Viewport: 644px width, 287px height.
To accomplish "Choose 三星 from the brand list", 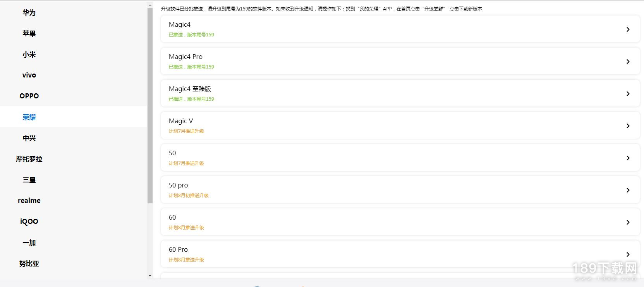I will (x=29, y=180).
